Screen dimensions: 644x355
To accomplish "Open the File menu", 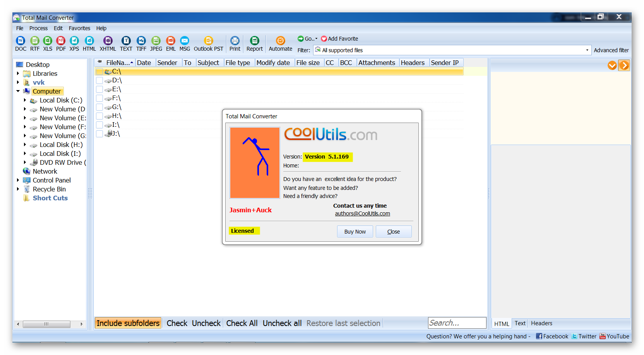I will tap(20, 28).
